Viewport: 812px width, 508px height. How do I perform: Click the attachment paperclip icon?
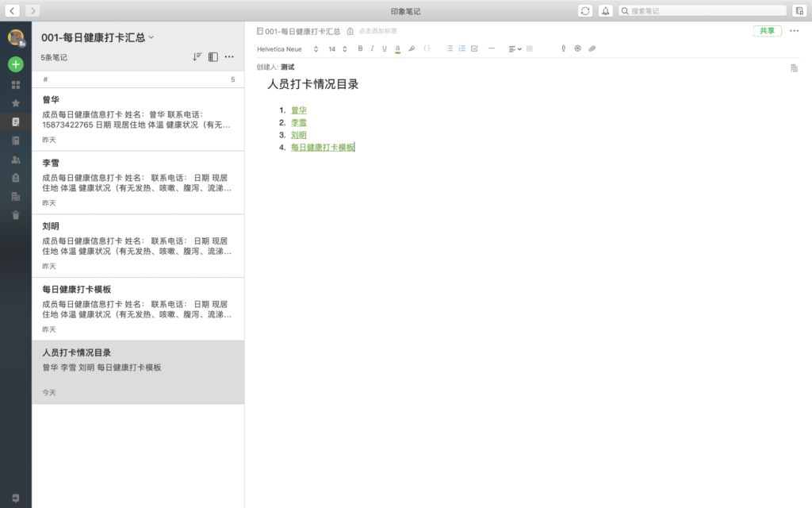592,48
